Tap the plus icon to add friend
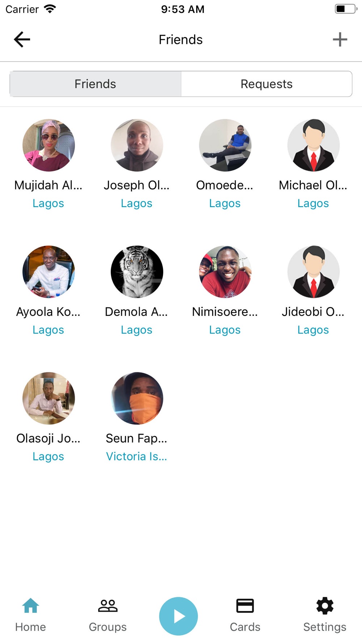The image size is (362, 644). coord(340,39)
